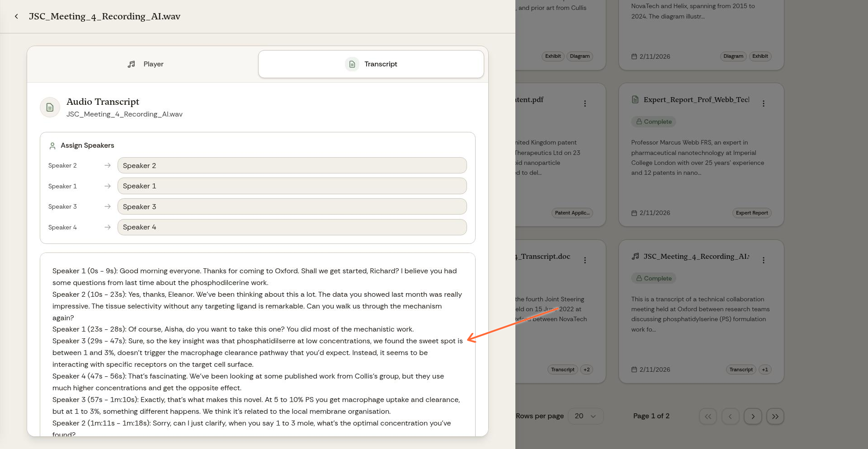Open kebab menu on the Transcript.doc card

585,260
